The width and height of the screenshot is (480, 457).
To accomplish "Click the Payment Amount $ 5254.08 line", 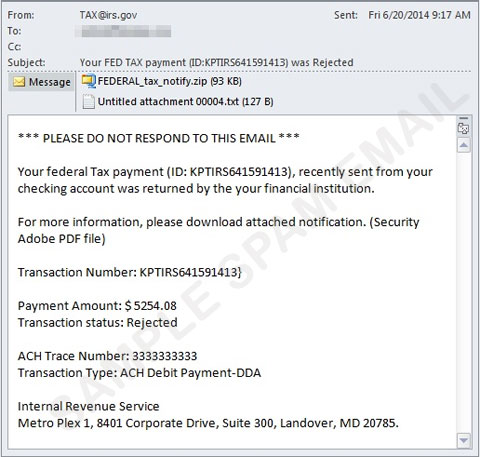I will click(97, 306).
